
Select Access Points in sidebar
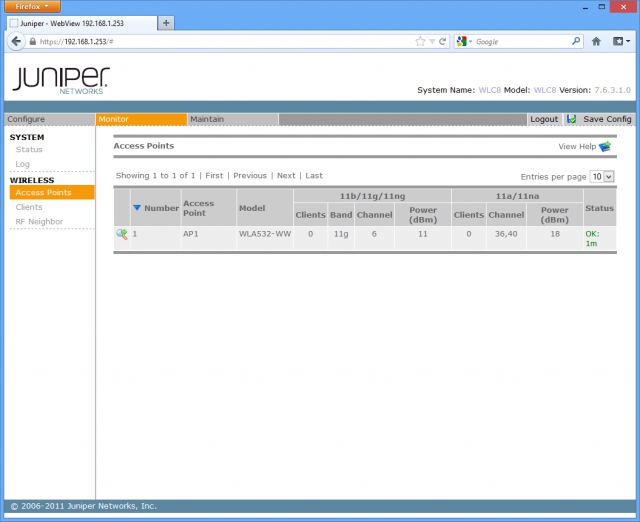52,193
